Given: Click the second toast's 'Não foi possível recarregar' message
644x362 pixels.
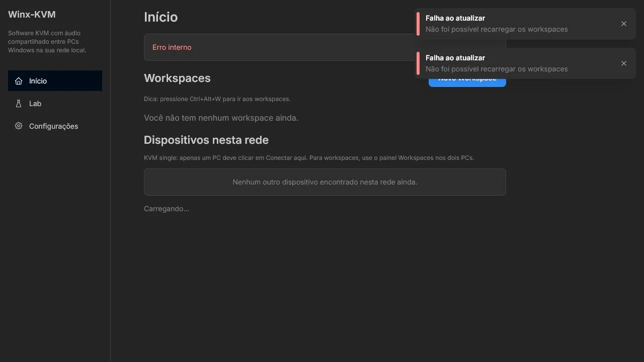Looking at the screenshot, I should click(x=497, y=69).
